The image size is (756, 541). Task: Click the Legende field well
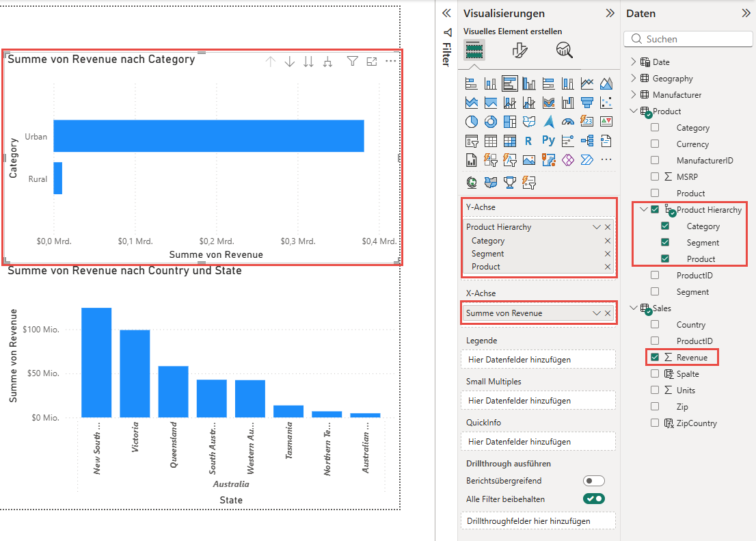[x=538, y=360]
